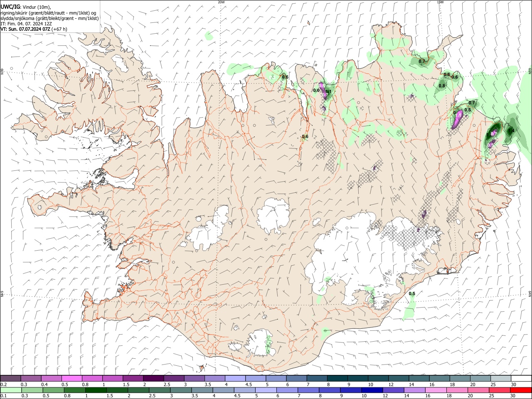Screen dimensions: 532x399
Task: Select the 'rigning/skúrir' legend description line
Action: point(48,13)
